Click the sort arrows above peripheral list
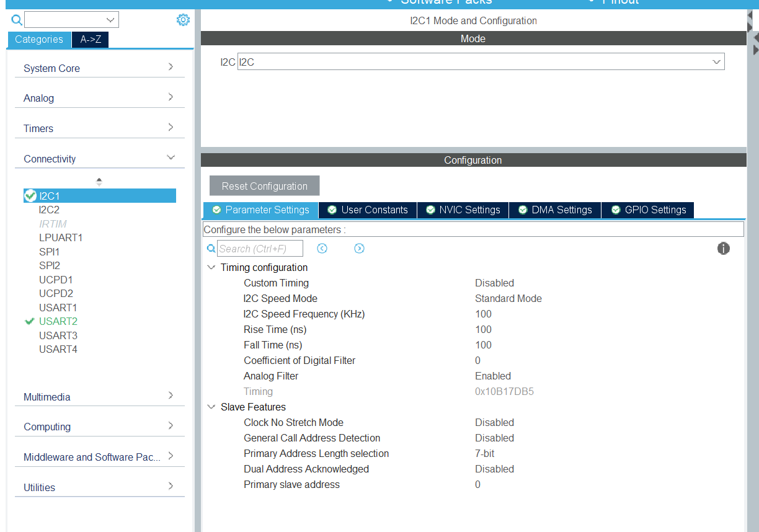This screenshot has height=532, width=759. 99,182
